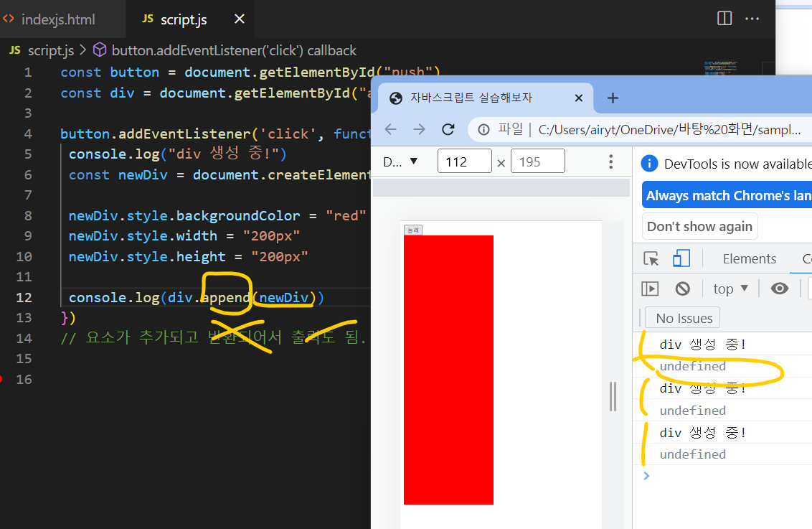The image size is (812, 529).
Task: Clear the console output
Action: [x=683, y=289]
